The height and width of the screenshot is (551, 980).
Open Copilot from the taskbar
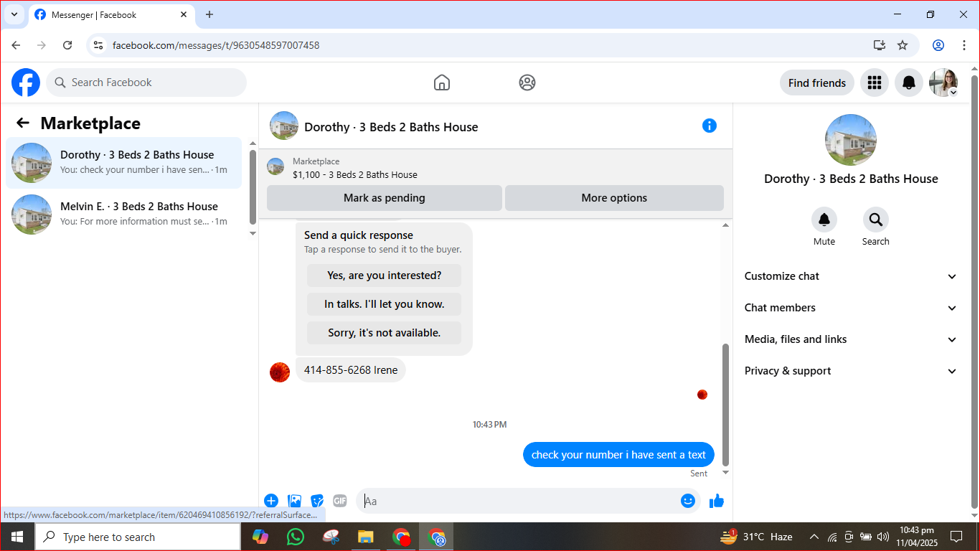(260, 537)
